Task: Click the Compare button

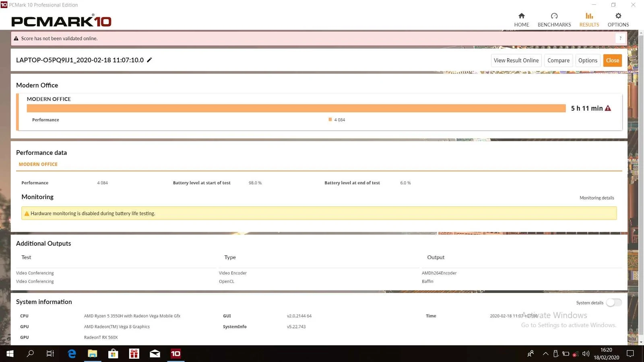Action: coord(558,60)
